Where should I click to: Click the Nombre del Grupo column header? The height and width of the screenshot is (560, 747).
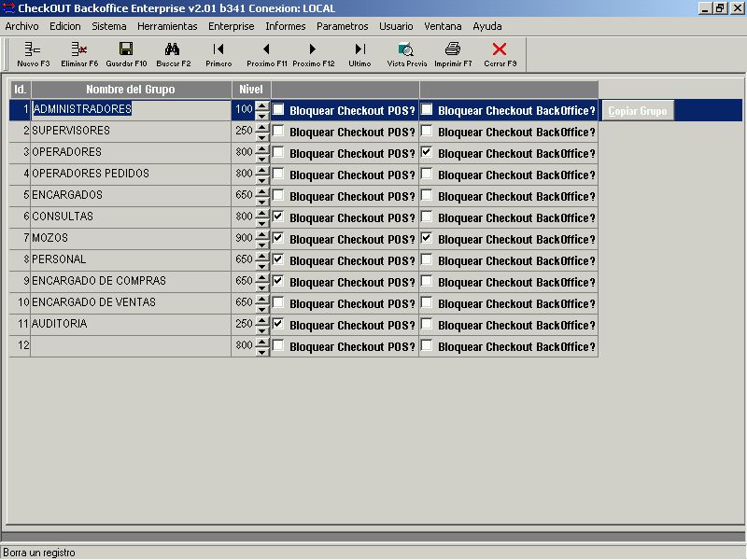click(x=131, y=89)
